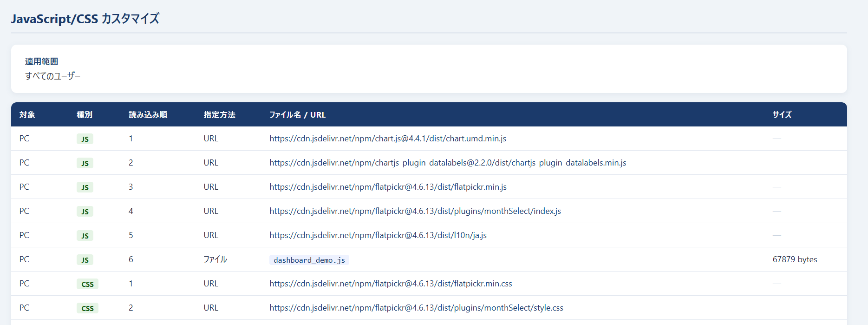Click the JavaScript/CSS カスタマイズ page heading
Screen dimensions: 868x325
coord(85,19)
